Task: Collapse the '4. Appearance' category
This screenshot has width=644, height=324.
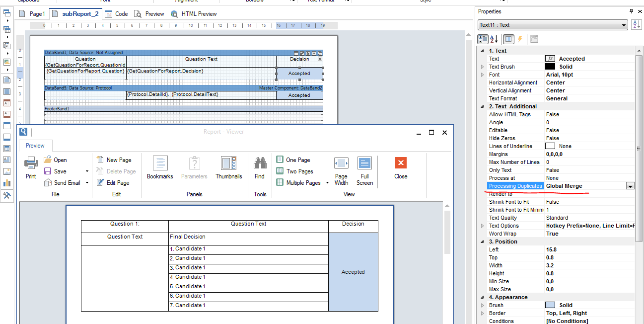Action: 482,297
